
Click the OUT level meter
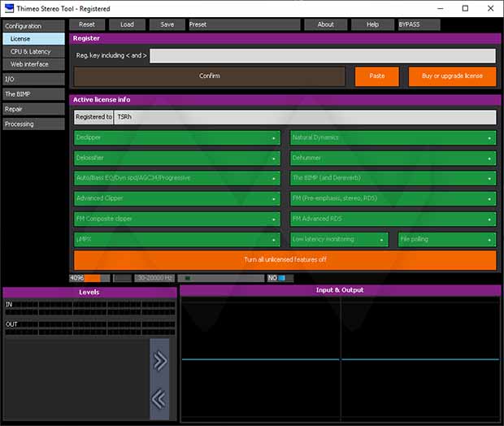tap(90, 328)
